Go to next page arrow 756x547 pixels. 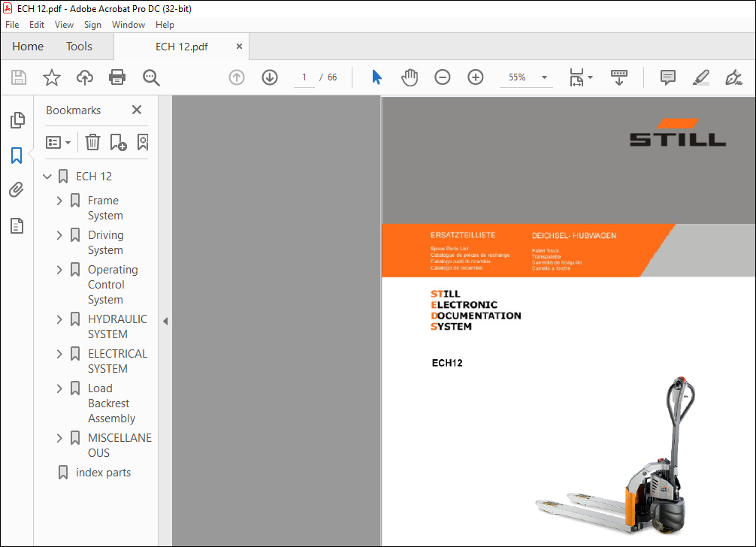[x=270, y=77]
